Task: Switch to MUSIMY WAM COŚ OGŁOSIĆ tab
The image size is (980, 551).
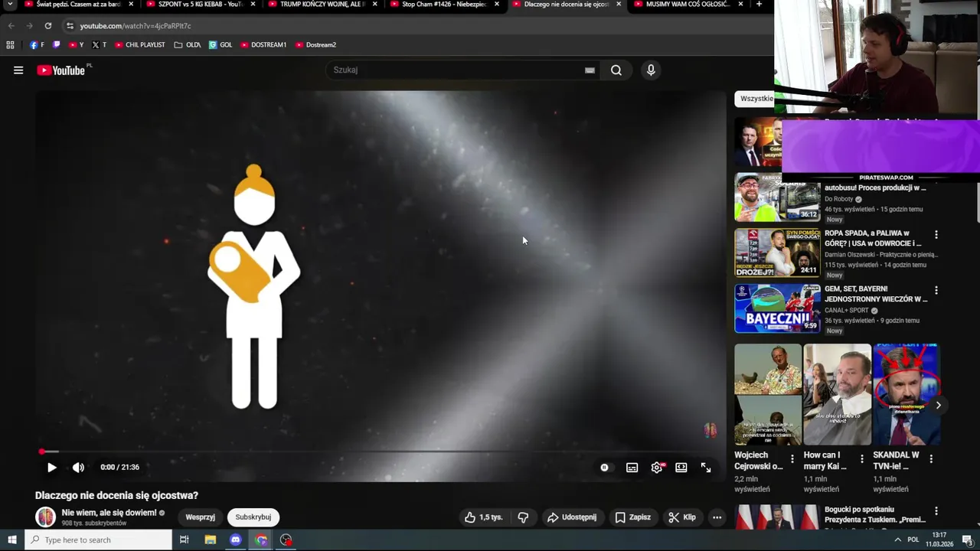Action: click(688, 5)
